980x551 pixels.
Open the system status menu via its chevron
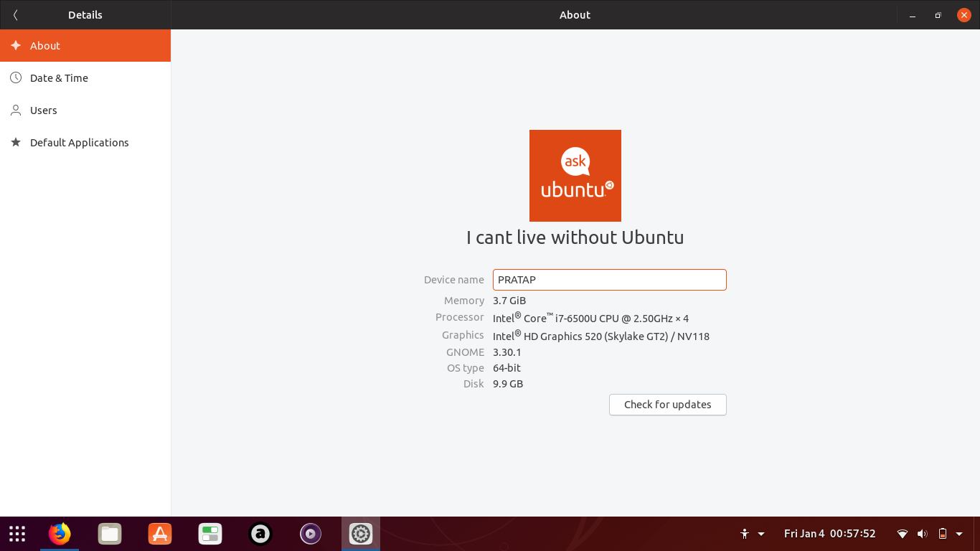click(x=960, y=534)
